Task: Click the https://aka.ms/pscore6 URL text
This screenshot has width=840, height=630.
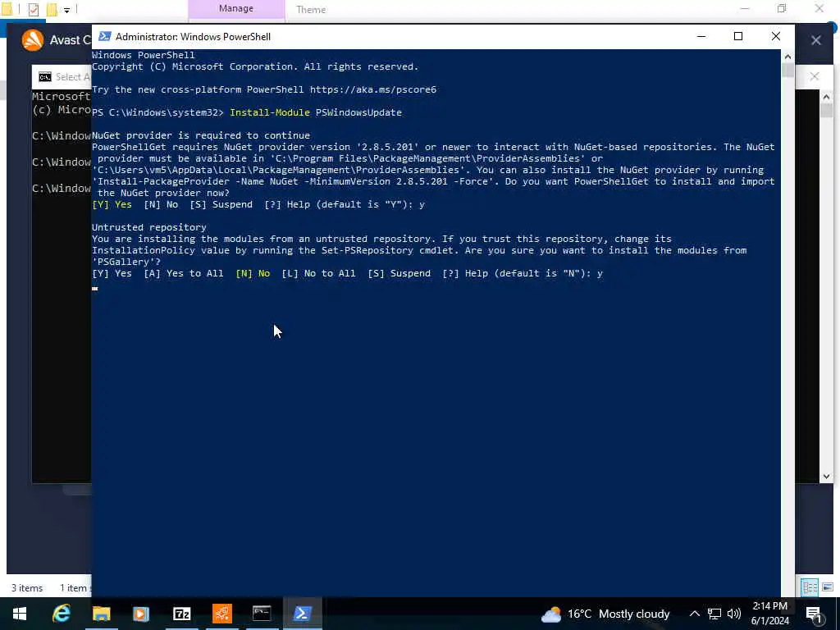Action: pos(373,89)
